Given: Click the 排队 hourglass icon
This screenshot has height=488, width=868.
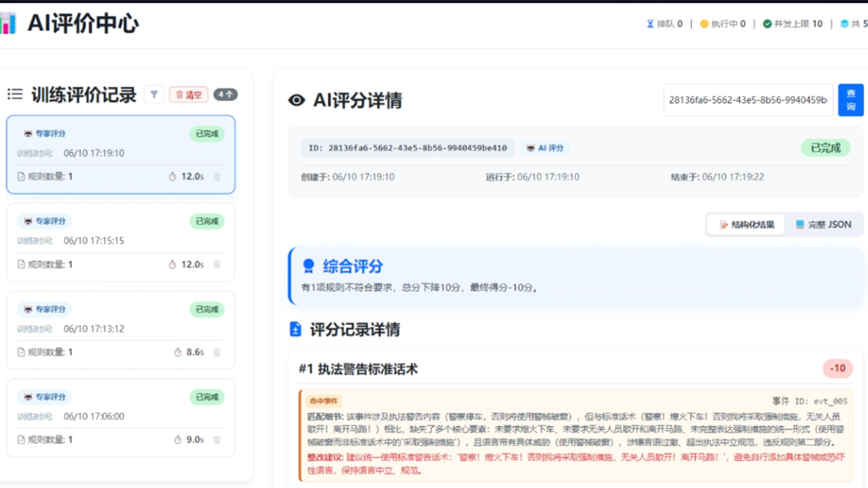Looking at the screenshot, I should tap(650, 24).
